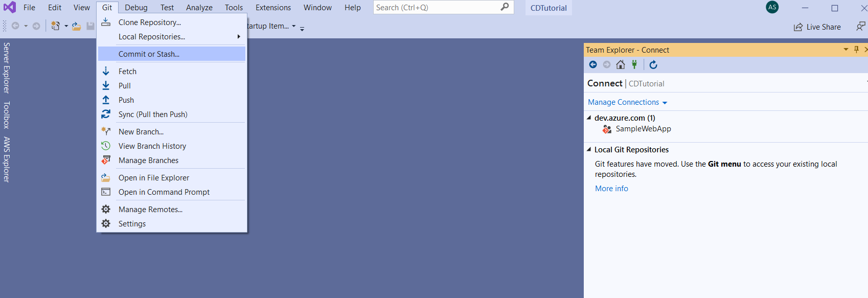Collapse Local Git Repositories section

(x=589, y=149)
